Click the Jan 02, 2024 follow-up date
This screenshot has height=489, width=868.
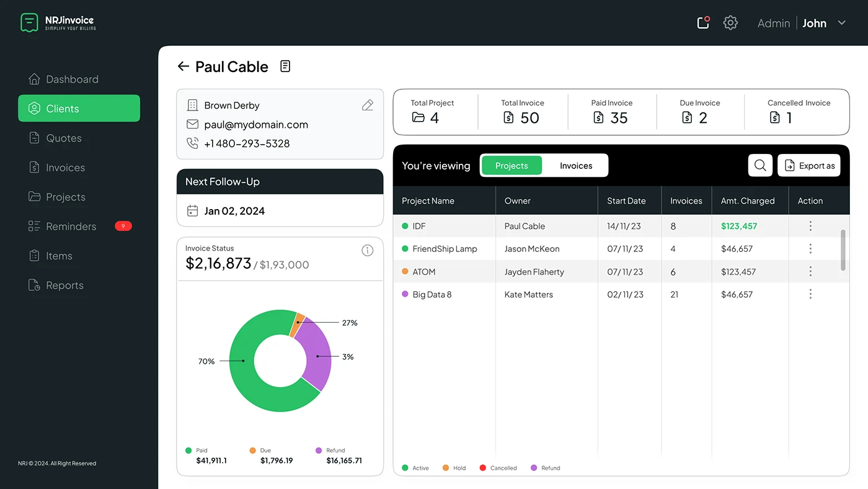pyautogui.click(x=234, y=211)
